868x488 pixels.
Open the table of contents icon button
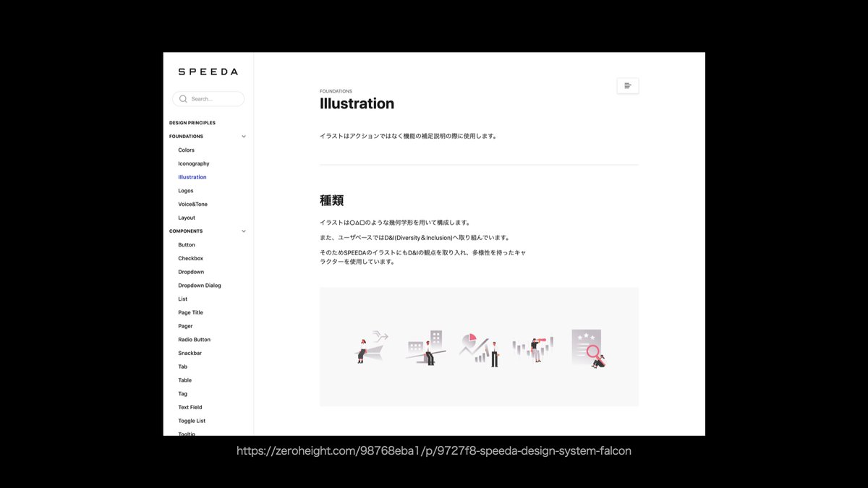628,86
